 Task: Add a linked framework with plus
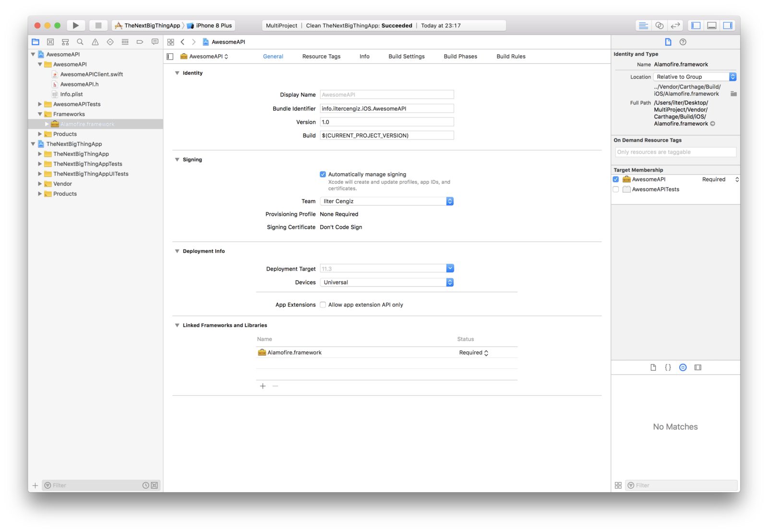263,386
